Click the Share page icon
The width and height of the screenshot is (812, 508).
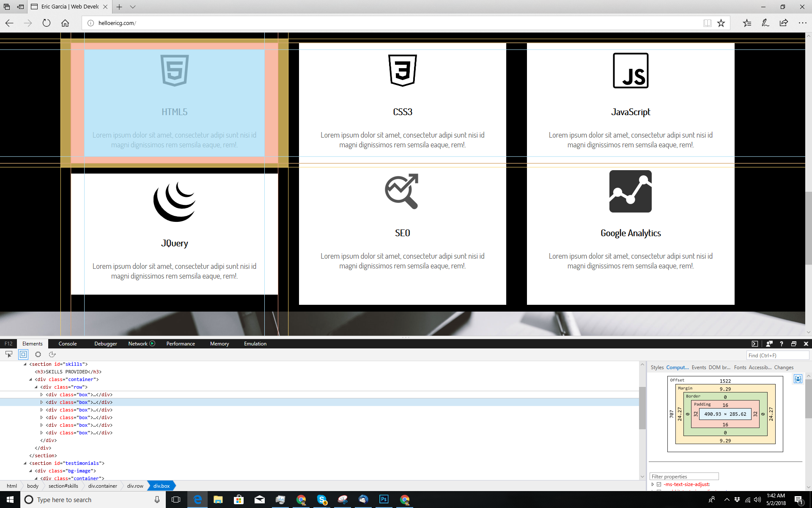784,23
